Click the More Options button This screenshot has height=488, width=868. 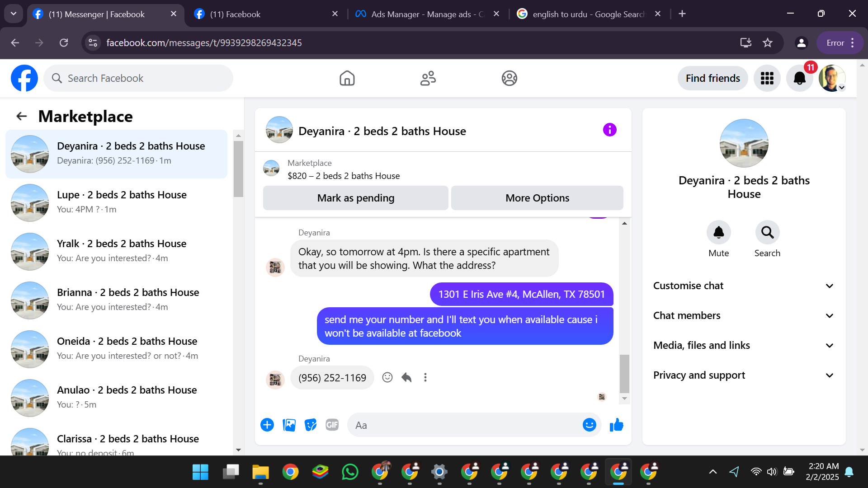(x=537, y=198)
